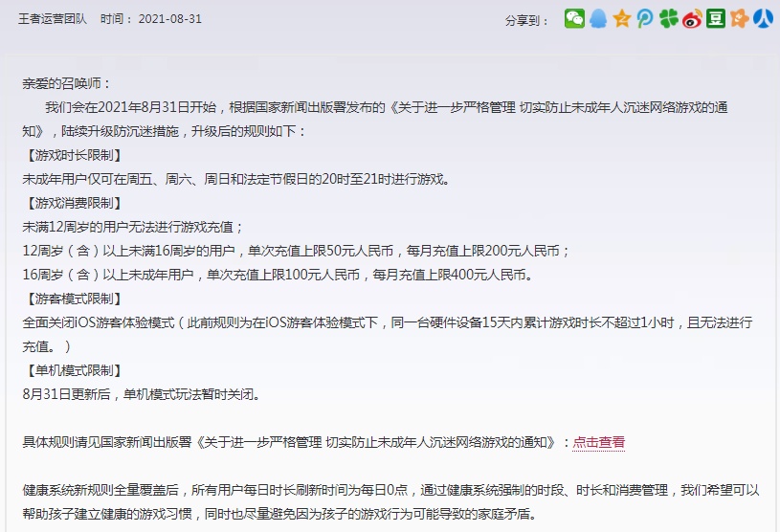Open the 点击查看 link
The image size is (780, 532).
[599, 442]
